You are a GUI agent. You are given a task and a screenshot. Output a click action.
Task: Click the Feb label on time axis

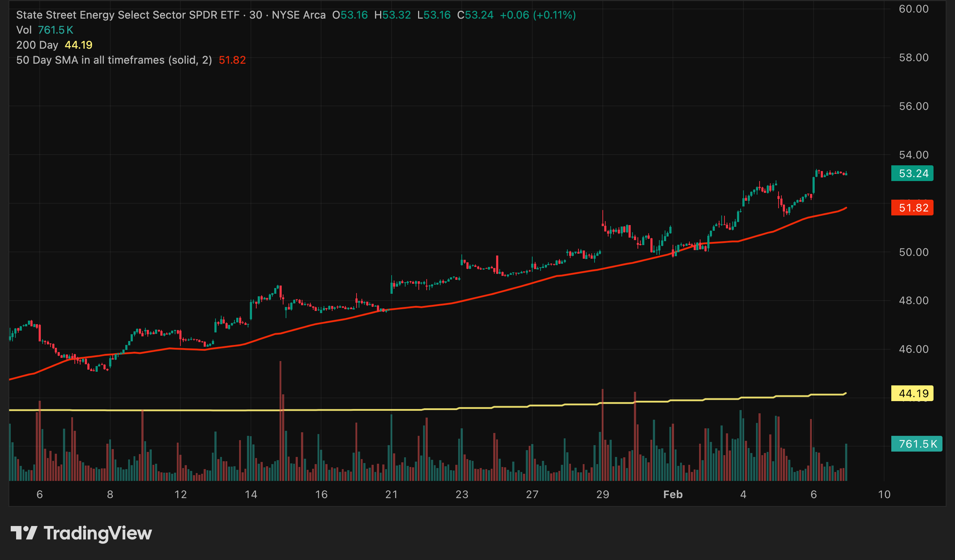click(673, 495)
